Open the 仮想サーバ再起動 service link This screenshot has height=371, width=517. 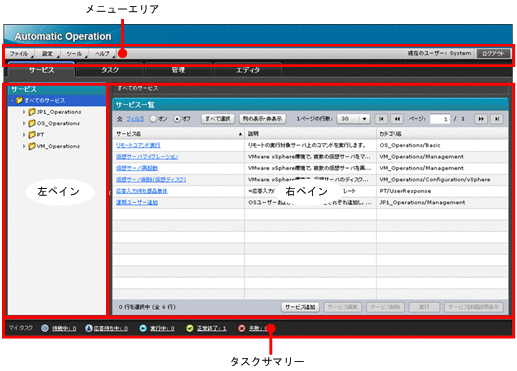click(137, 168)
